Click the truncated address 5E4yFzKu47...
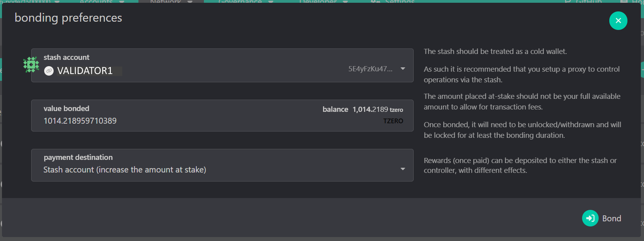Viewport: 644px width, 241px height. 370,69
